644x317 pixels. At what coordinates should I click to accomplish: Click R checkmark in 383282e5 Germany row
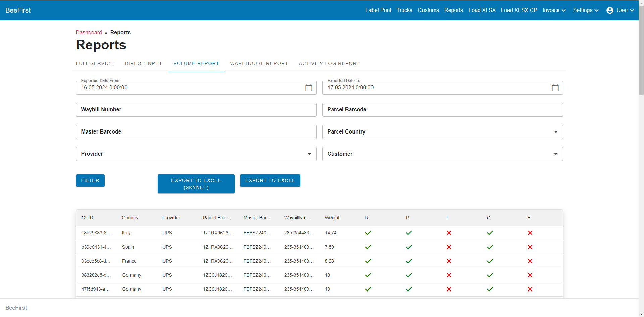click(368, 275)
